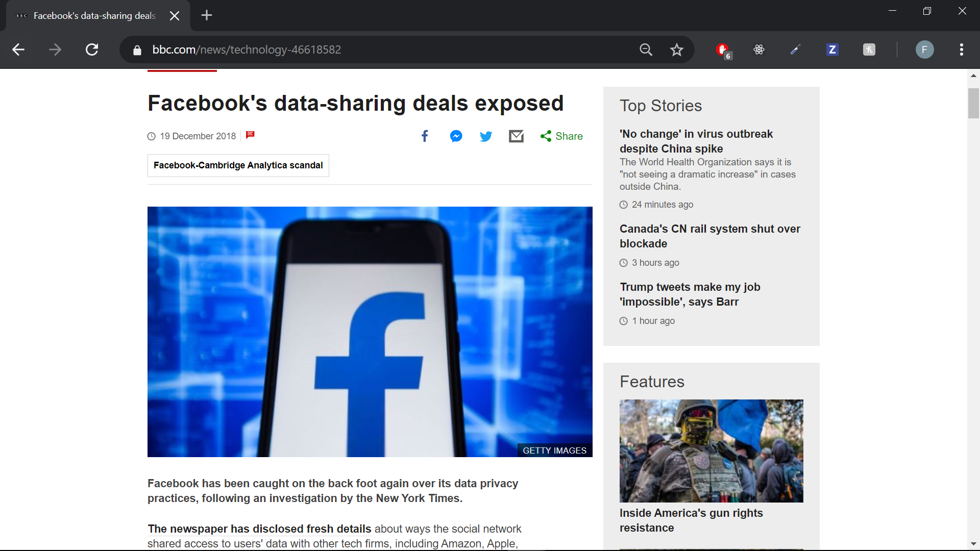
Task: Click the red adblocker extension icon
Action: [x=723, y=49]
